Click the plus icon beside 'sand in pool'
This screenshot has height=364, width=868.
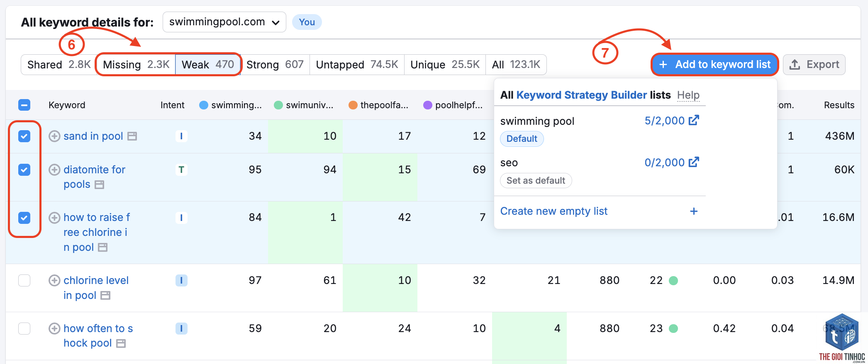coord(54,136)
